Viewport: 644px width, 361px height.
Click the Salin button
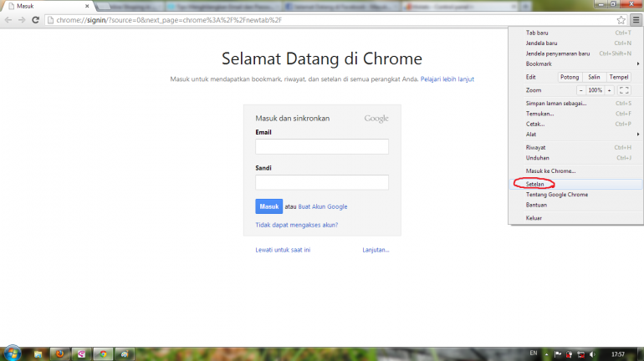(x=594, y=77)
